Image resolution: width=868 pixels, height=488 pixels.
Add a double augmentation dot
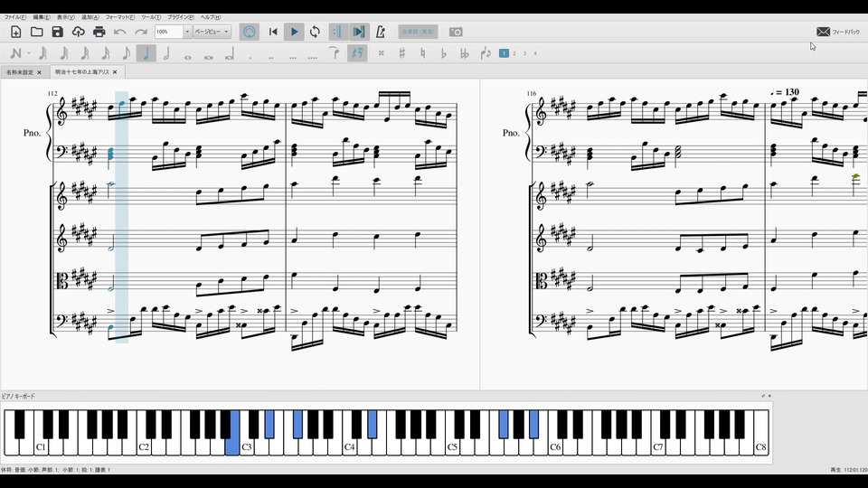pyautogui.click(x=271, y=56)
